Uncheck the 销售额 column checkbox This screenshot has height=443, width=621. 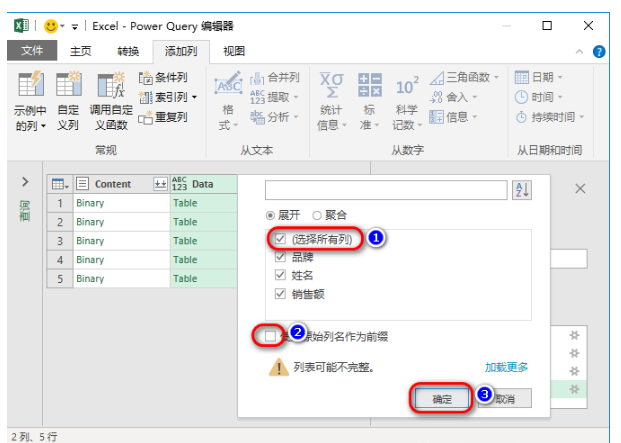click(x=280, y=294)
